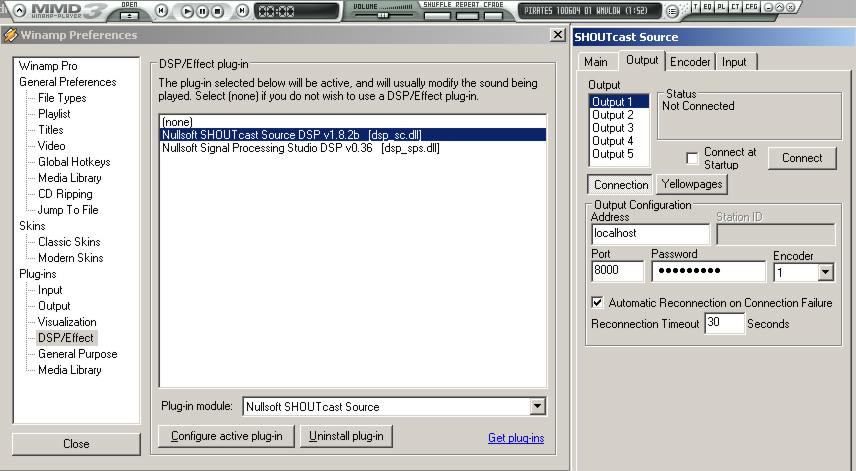Select Nullsoft SHOUTcast Source DSP v1.8.2b entry
This screenshot has width=856, height=471.
[353, 135]
